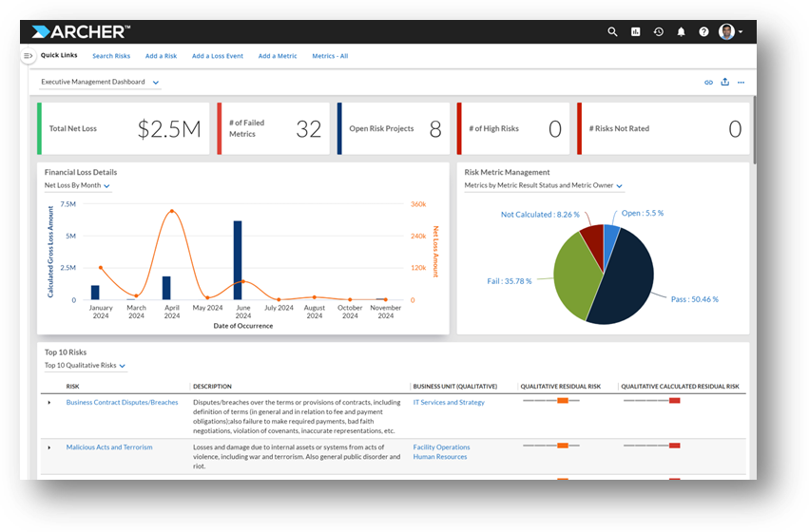
Task: Click the dashboard export share icon
Action: (x=725, y=82)
